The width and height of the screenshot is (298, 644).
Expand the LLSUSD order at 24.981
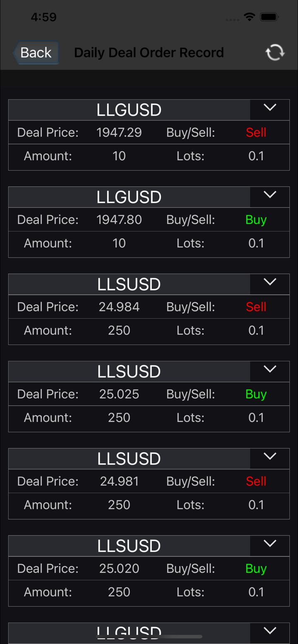coord(270,457)
